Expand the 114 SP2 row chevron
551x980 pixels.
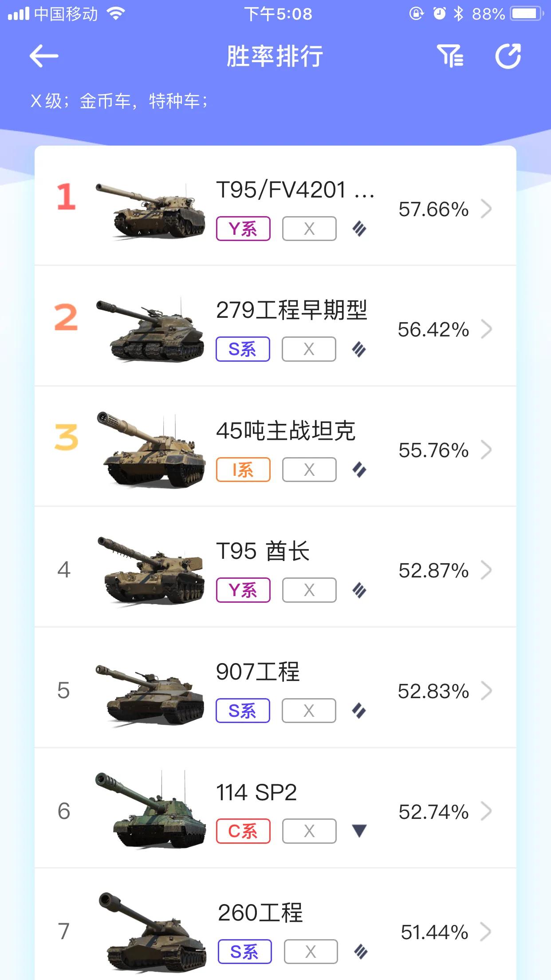click(x=487, y=811)
